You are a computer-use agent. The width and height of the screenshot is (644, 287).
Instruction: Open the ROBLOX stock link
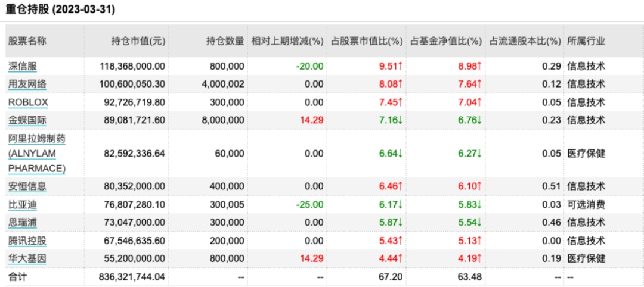pos(28,102)
